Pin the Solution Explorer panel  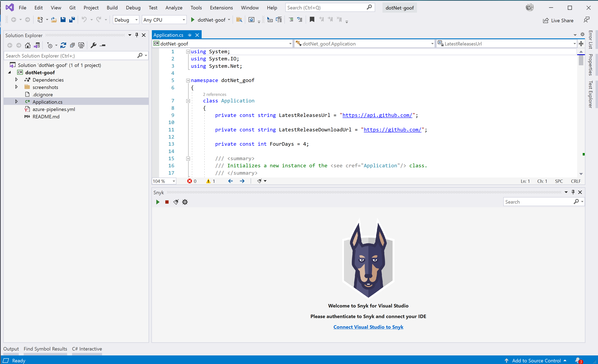[x=137, y=35]
